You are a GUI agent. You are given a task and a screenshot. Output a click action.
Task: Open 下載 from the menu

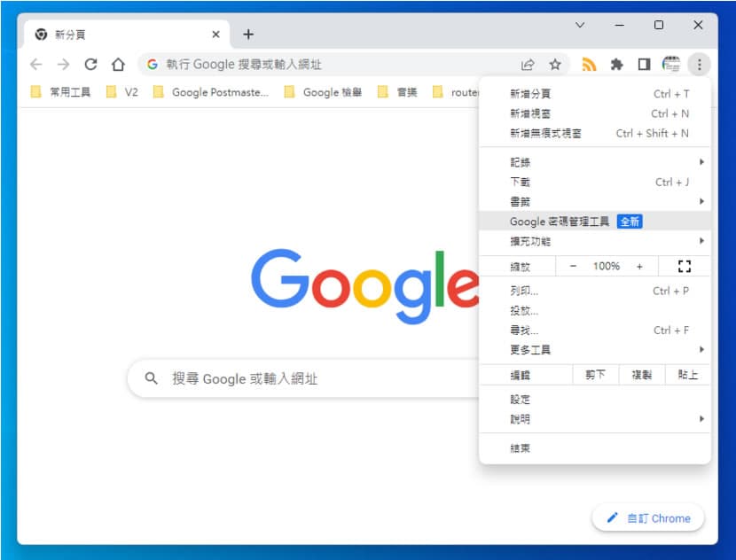(595, 182)
